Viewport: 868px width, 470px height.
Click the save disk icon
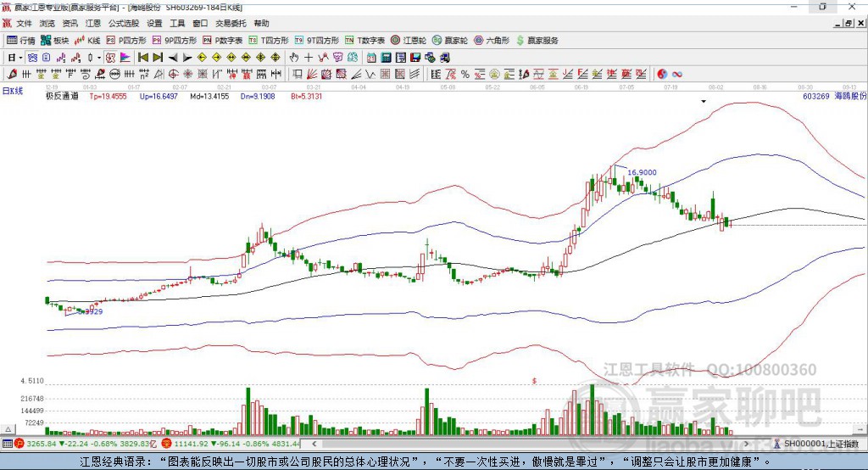[415, 58]
